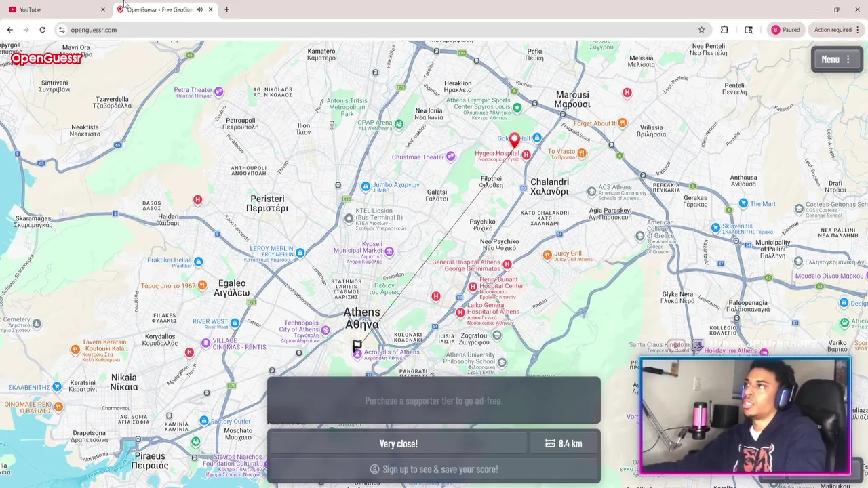Viewport: 868px width, 488px height.
Task: Click the Piraeus city label
Action: coord(150,461)
